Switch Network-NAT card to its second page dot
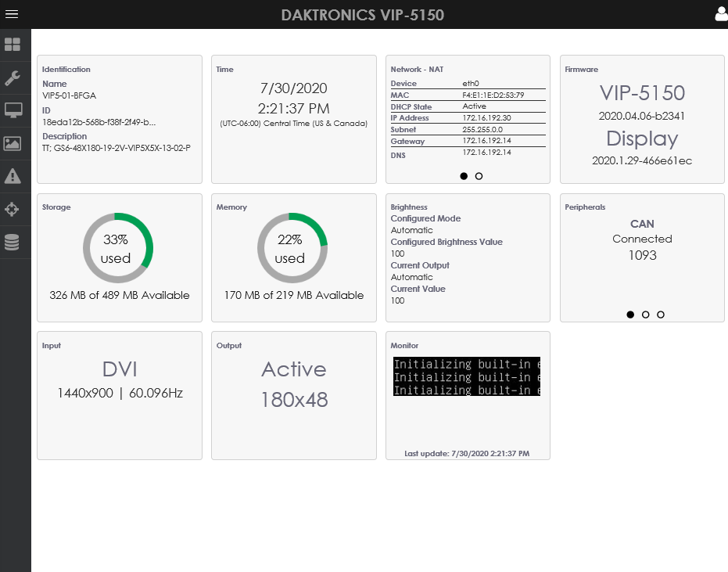Viewport: 728px width, 572px height. pyautogui.click(x=478, y=176)
